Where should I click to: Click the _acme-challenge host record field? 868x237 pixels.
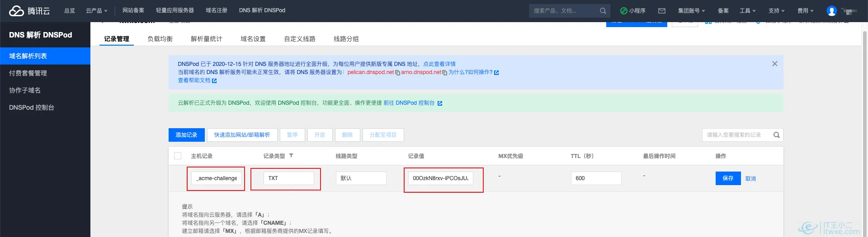coord(217,178)
